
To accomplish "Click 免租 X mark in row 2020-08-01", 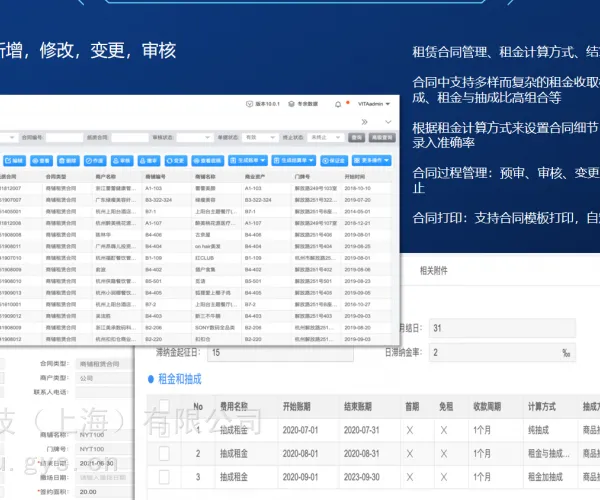I will 444,454.
